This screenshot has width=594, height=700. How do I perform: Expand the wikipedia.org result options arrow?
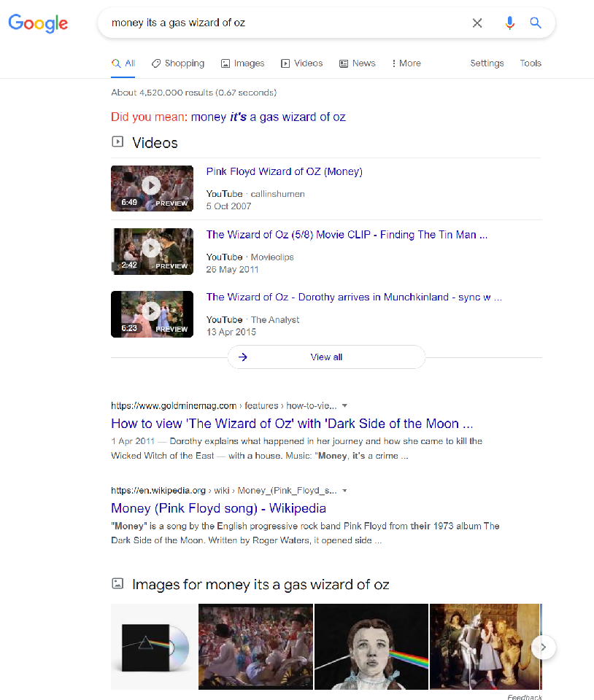[x=344, y=491]
